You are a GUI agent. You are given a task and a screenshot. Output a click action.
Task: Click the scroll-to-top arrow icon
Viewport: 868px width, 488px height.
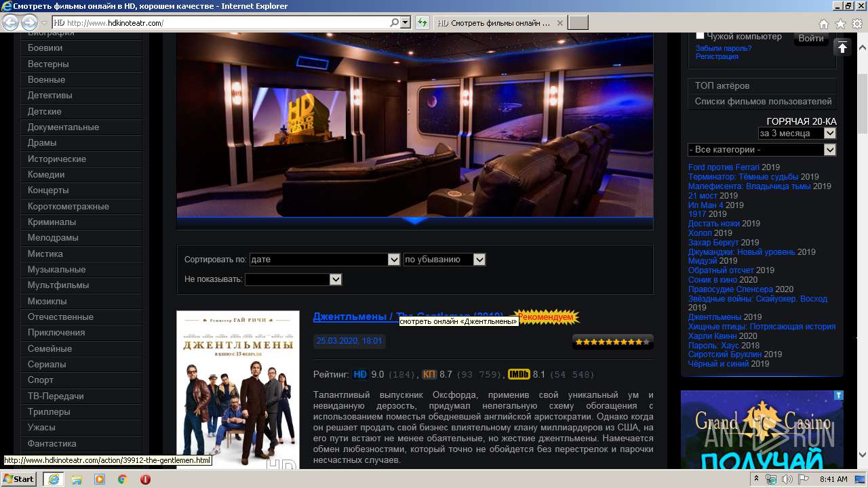click(842, 47)
